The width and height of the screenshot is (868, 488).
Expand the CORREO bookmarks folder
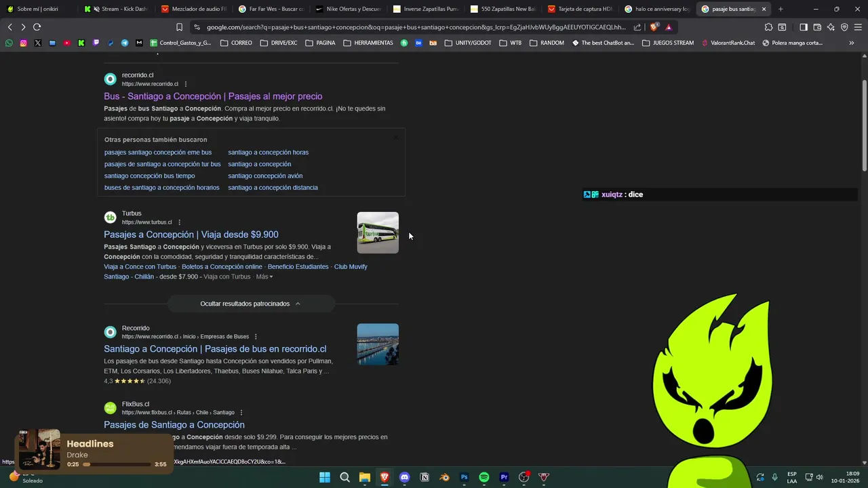(236, 43)
